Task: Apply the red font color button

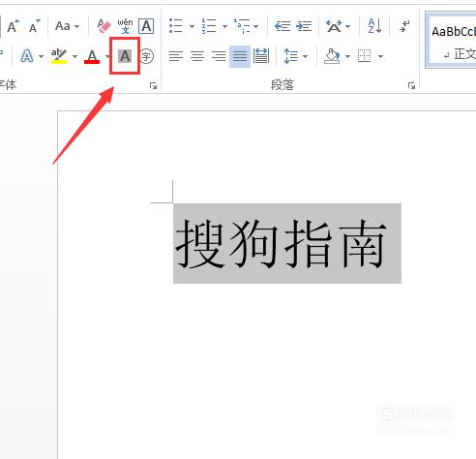Action: 92,57
